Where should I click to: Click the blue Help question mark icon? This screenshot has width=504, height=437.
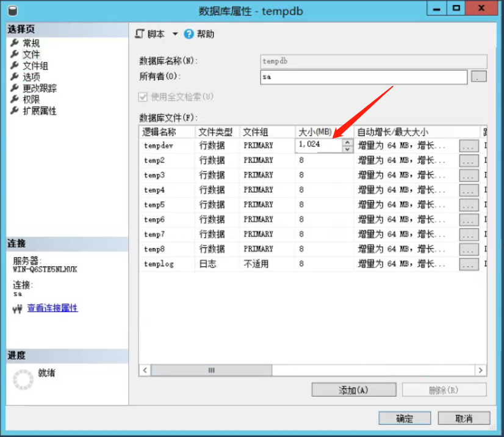tap(189, 34)
